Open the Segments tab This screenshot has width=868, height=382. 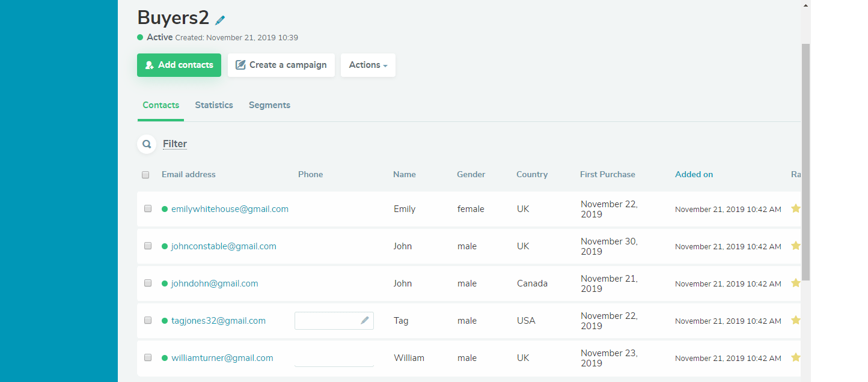pyautogui.click(x=269, y=105)
